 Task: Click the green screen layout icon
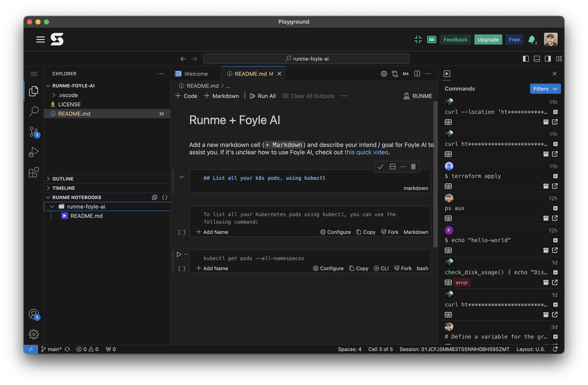(x=431, y=39)
